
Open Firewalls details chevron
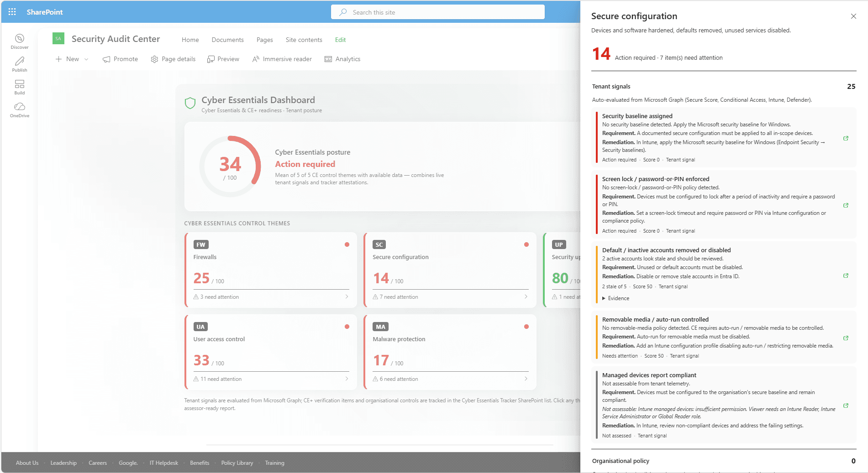pos(347,296)
